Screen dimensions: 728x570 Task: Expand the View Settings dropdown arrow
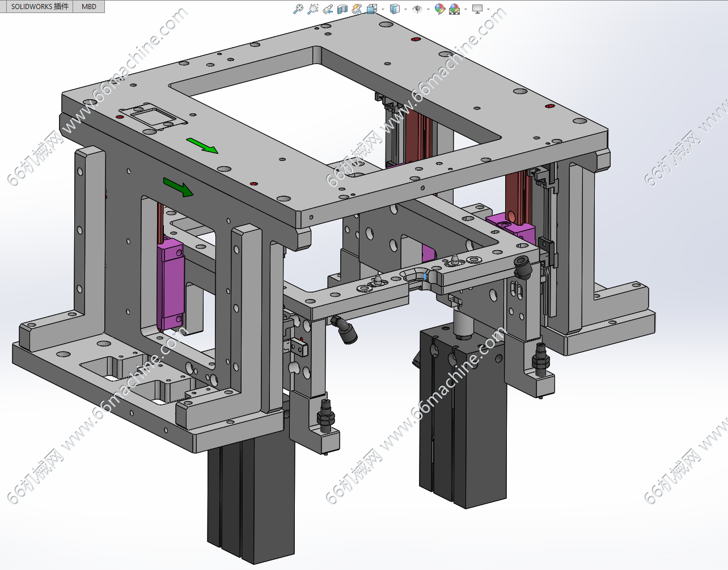tap(488, 9)
